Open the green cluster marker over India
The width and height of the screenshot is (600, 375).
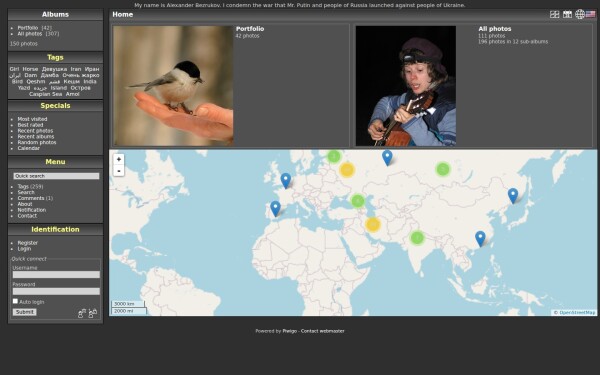(x=417, y=238)
